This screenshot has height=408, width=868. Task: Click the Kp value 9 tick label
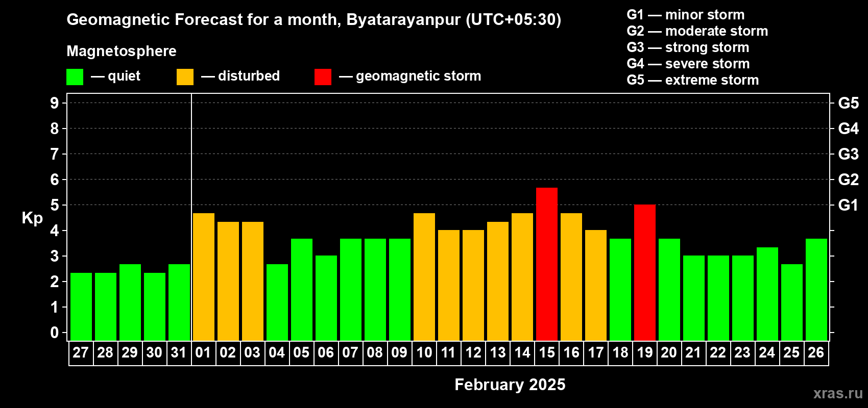tap(55, 103)
